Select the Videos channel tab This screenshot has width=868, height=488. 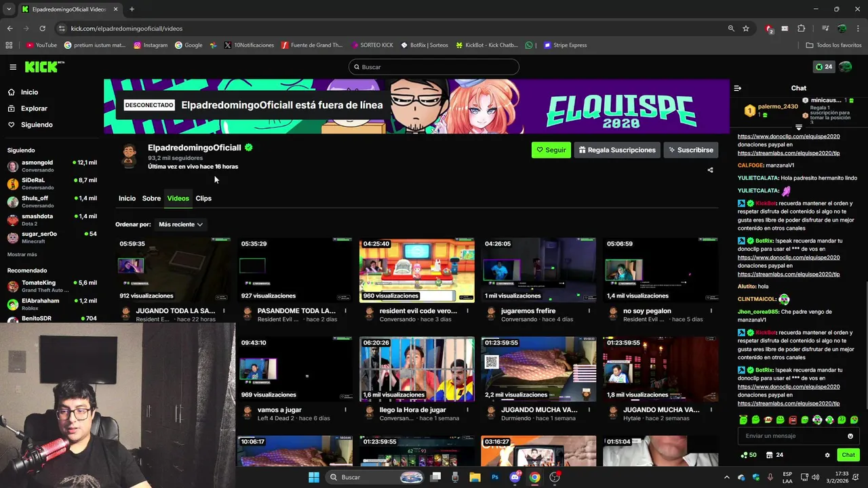pyautogui.click(x=178, y=199)
